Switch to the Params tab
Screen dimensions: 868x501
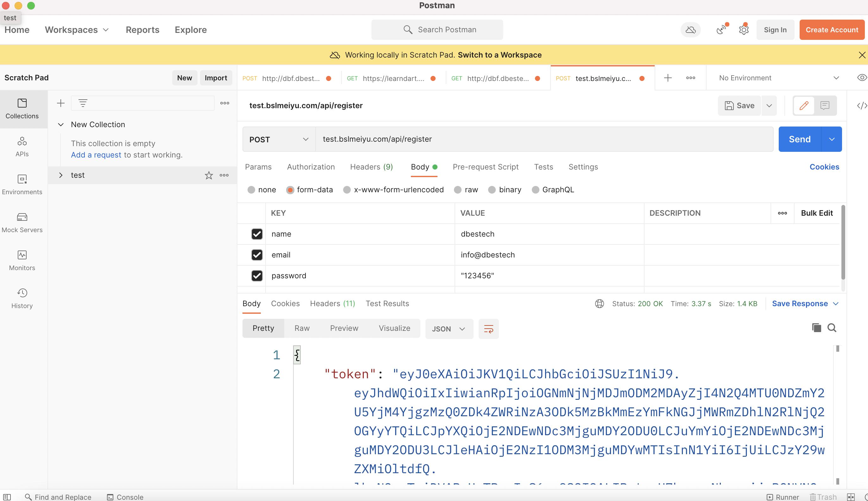[x=258, y=167]
